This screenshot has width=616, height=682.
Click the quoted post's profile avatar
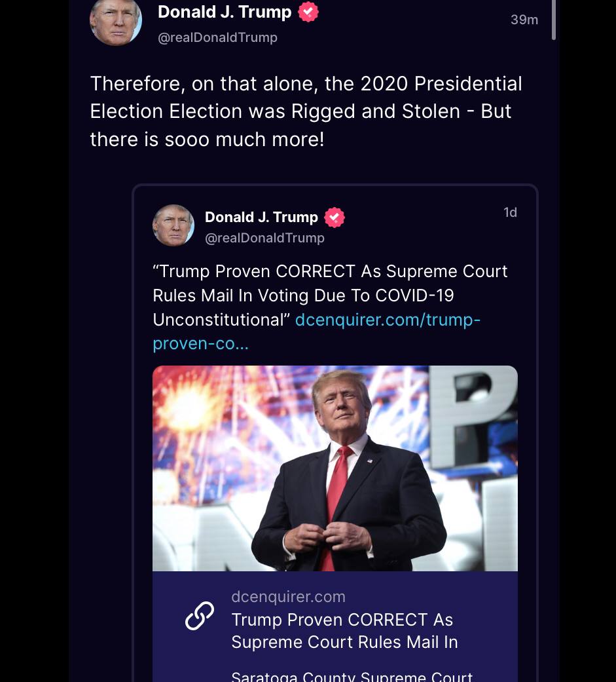click(173, 225)
